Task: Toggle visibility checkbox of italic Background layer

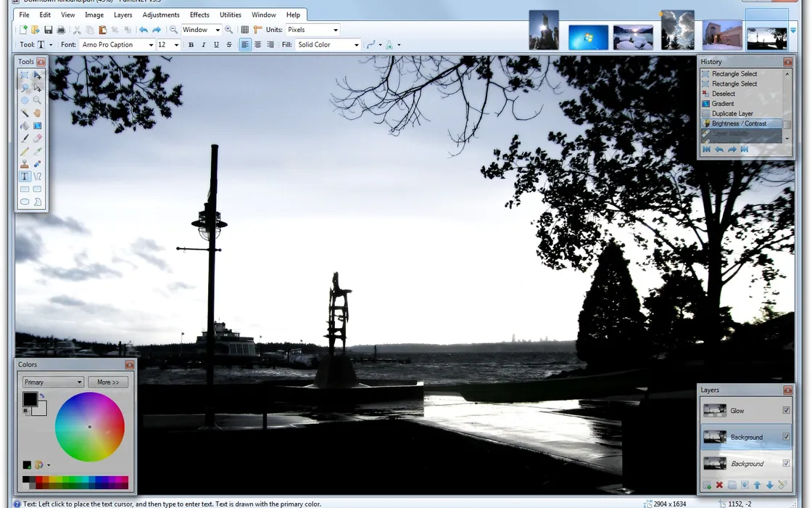Action: (x=786, y=463)
